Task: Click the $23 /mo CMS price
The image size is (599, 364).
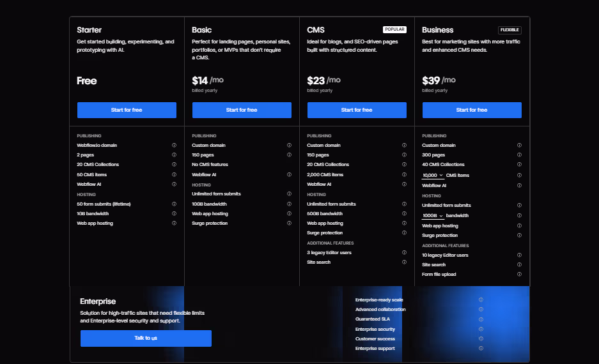Action: [323, 80]
